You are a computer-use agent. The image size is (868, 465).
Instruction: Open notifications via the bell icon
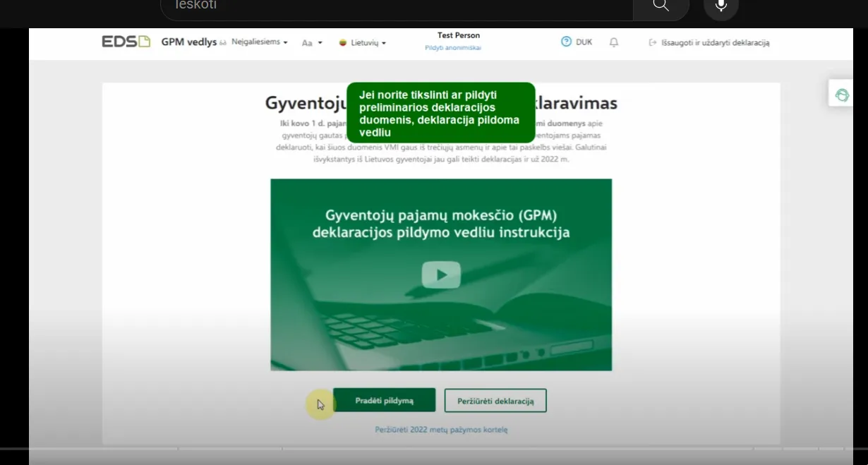pyautogui.click(x=613, y=42)
